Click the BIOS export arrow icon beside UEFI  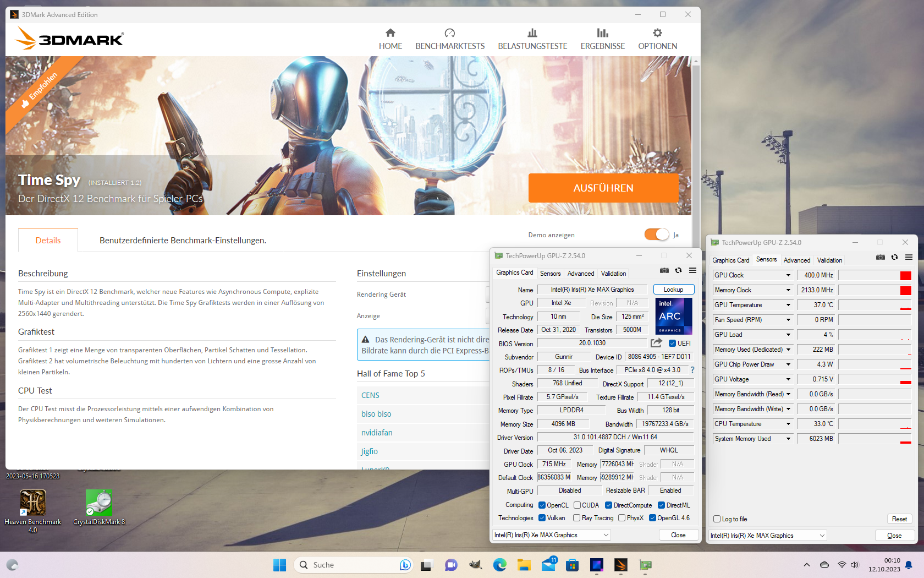656,343
